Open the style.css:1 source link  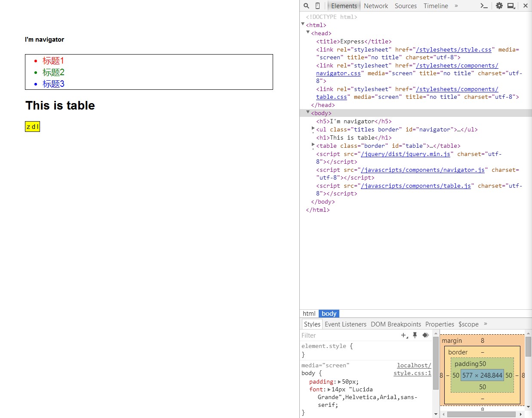tap(412, 373)
